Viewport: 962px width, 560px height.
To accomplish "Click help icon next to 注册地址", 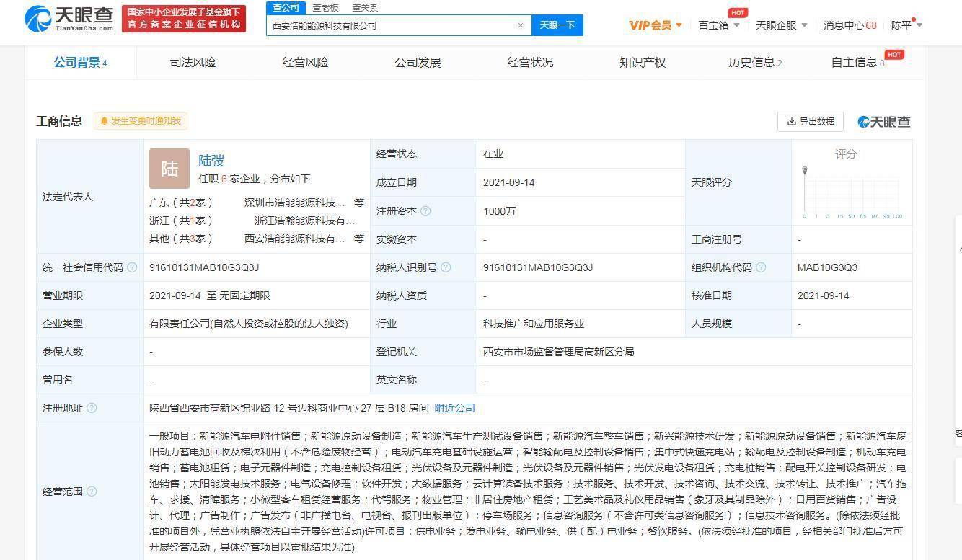I will [92, 408].
